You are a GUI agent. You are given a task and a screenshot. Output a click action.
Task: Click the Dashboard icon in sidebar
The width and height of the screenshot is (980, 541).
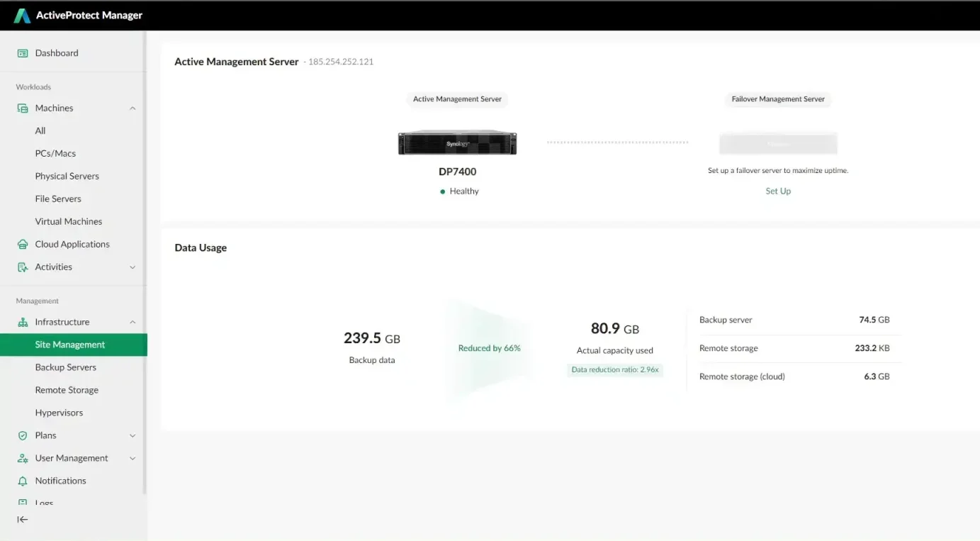23,53
